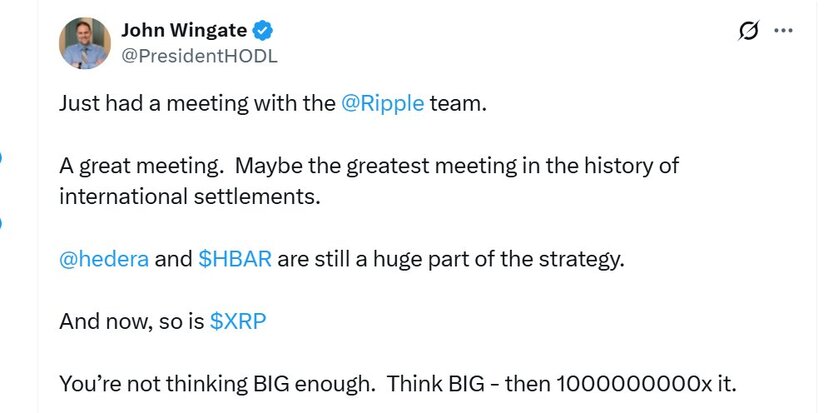Click the 'And now, so is' text
This screenshot has width=838, height=413.
(131, 322)
